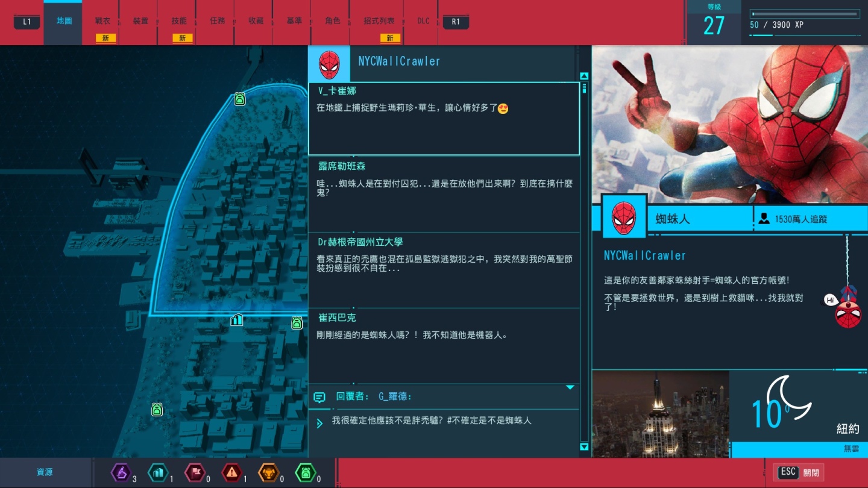Switch to the 戰衣 tab
Image resolution: width=868 pixels, height=488 pixels.
click(102, 21)
